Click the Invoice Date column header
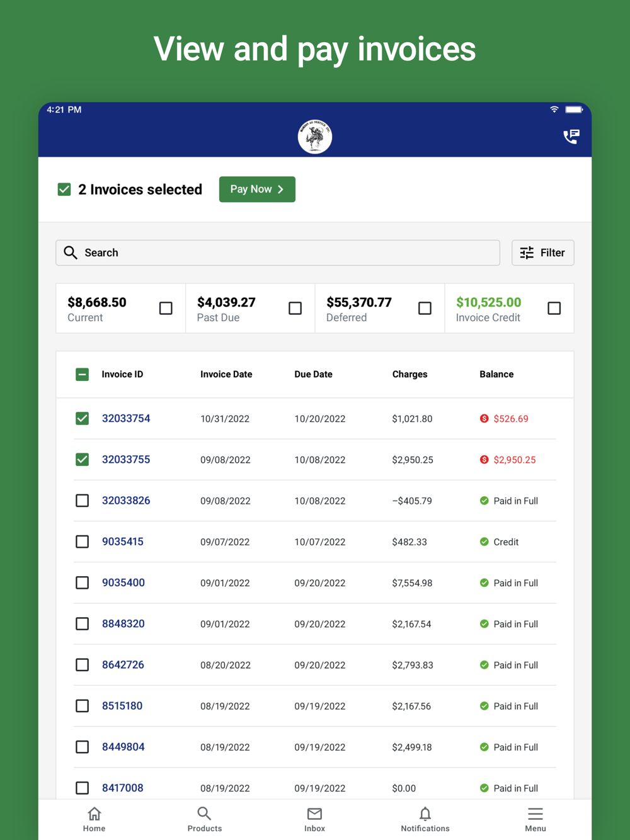 click(x=226, y=375)
